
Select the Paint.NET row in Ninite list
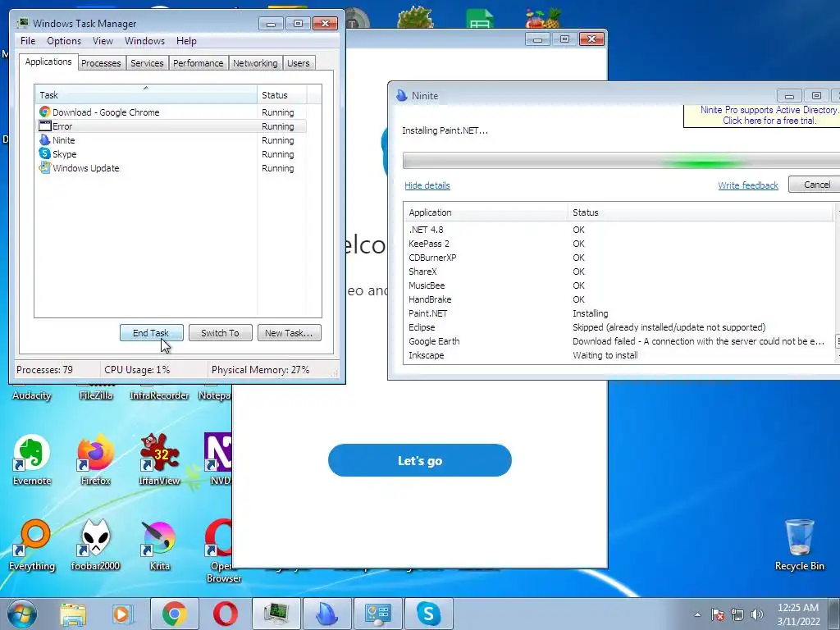[x=619, y=313]
